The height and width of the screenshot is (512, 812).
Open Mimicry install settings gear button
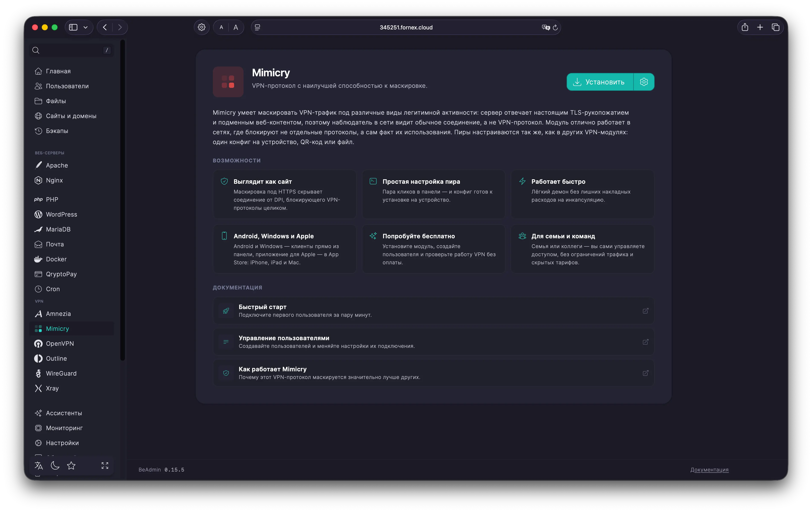pos(644,82)
